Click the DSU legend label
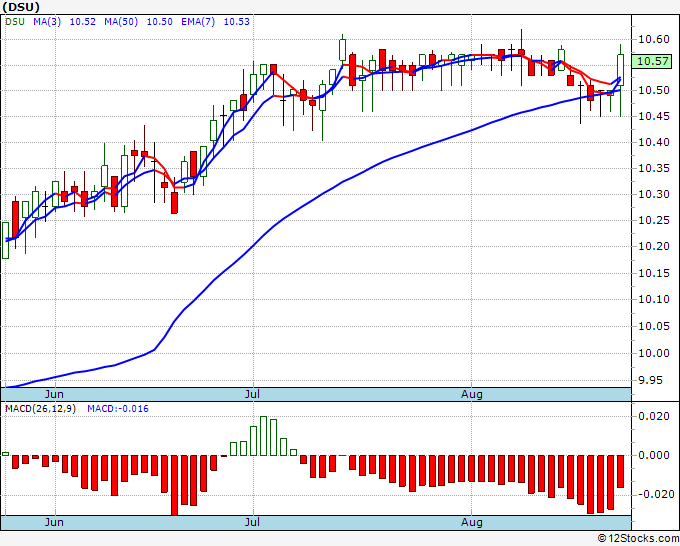680x546 pixels. (15, 22)
